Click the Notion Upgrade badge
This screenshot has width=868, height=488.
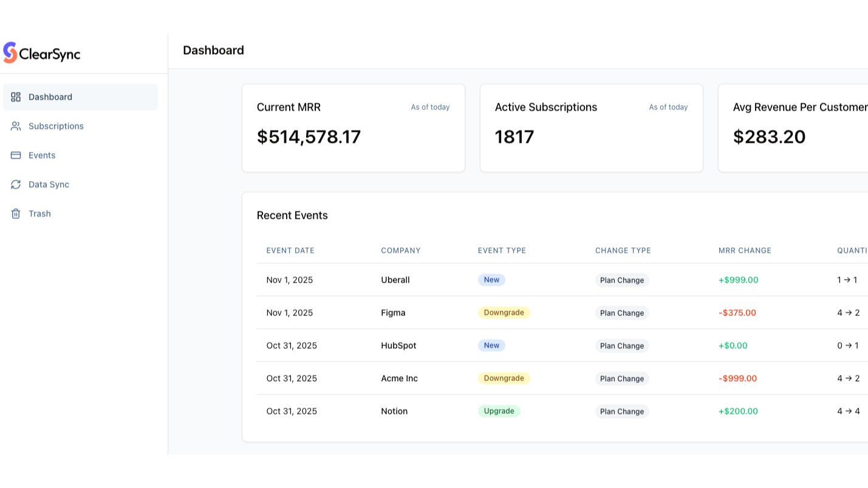click(499, 411)
